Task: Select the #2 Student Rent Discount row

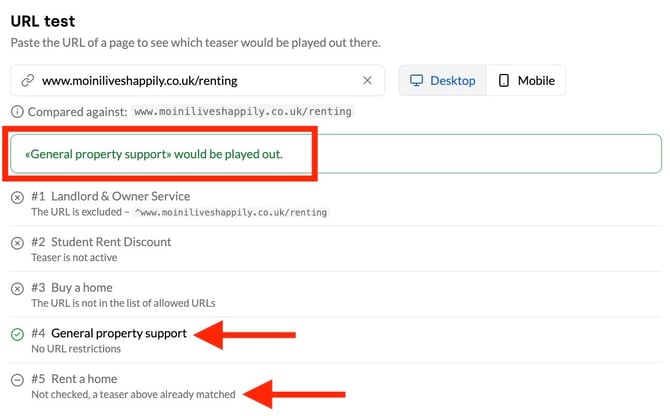Action: [x=336, y=249]
